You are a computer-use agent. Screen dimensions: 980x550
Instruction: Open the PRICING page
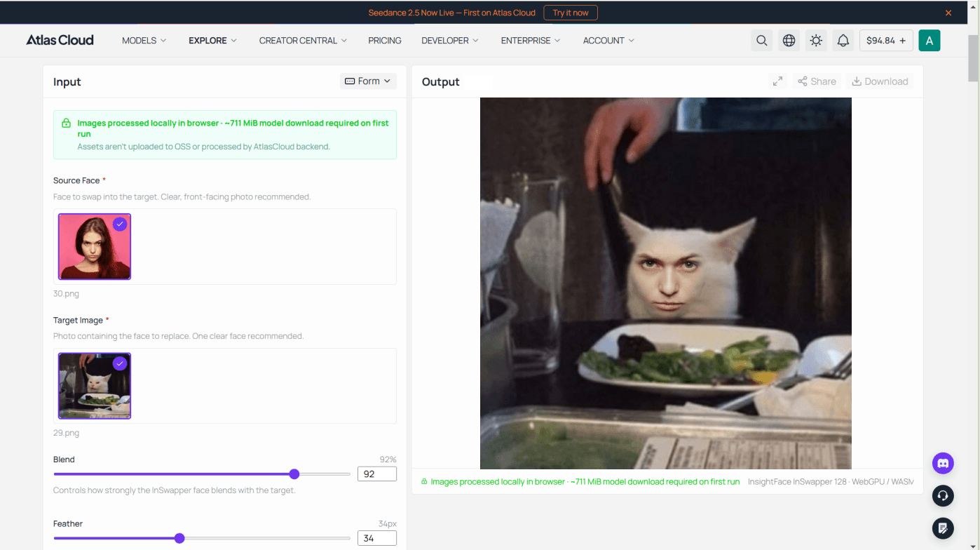coord(385,41)
